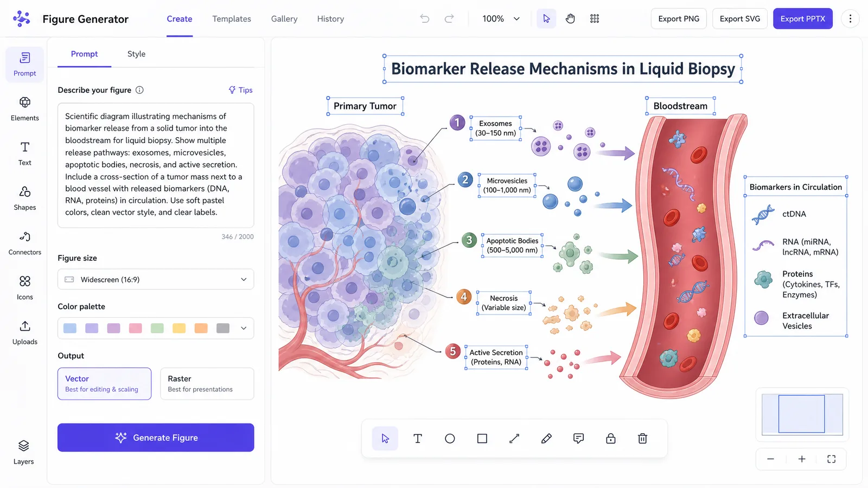This screenshot has height=488, width=868.
Task: Select the Prompt panel tab
Action: pos(84,54)
